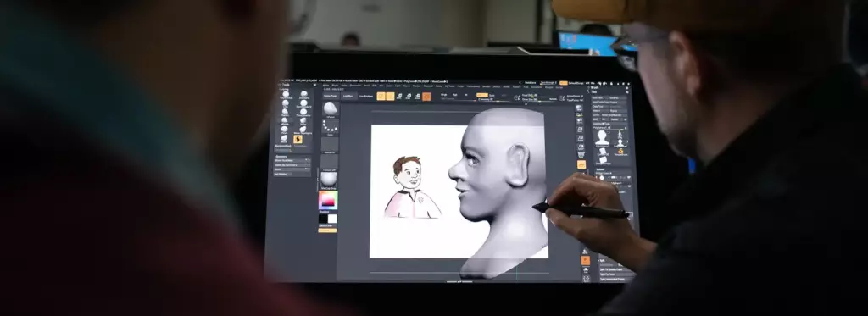Toggle the orange Menus button

[x=564, y=83]
